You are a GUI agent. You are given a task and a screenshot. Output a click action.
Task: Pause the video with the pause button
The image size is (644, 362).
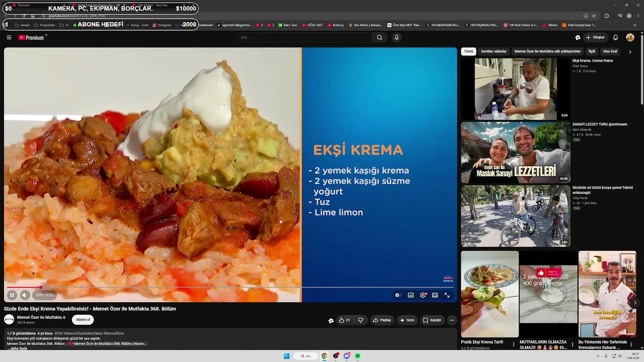[x=12, y=295]
